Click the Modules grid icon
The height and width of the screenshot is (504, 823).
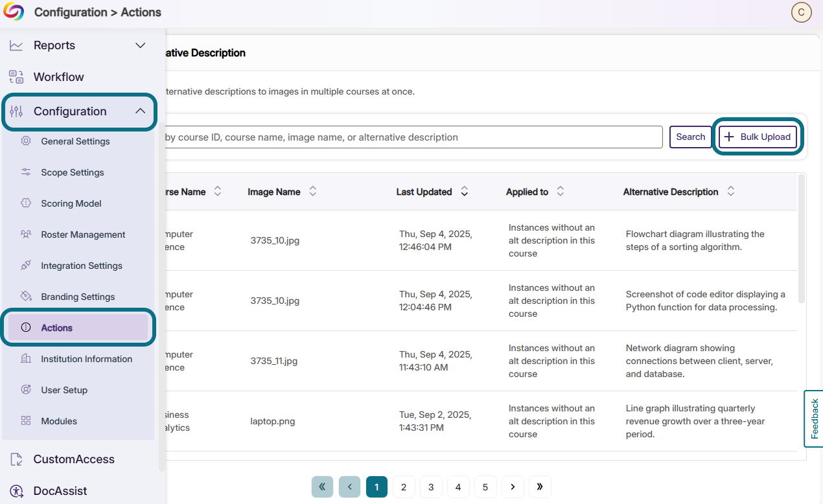tap(26, 421)
